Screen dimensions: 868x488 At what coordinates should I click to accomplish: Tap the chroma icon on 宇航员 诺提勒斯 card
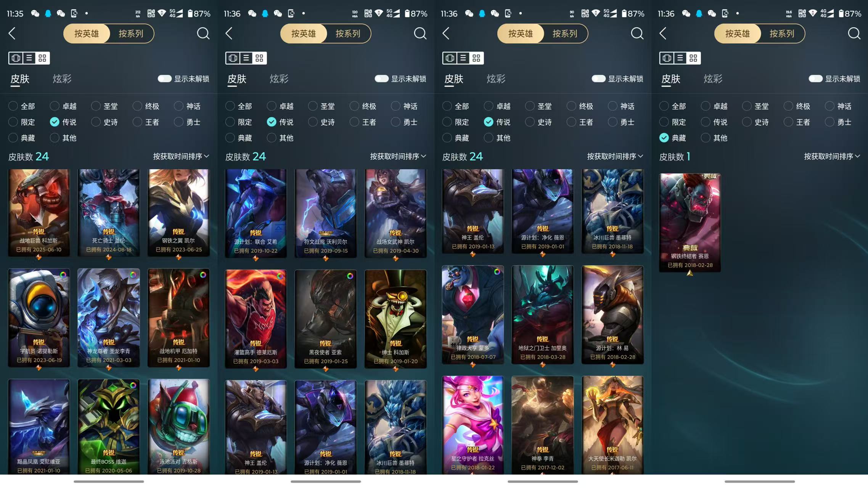(x=63, y=274)
